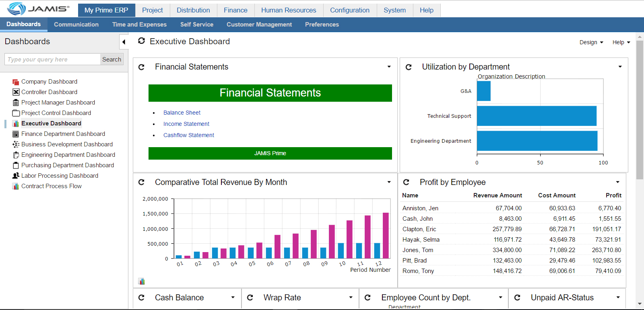This screenshot has height=310, width=644.
Task: Refresh the Utilization by Department widget
Action: click(409, 67)
